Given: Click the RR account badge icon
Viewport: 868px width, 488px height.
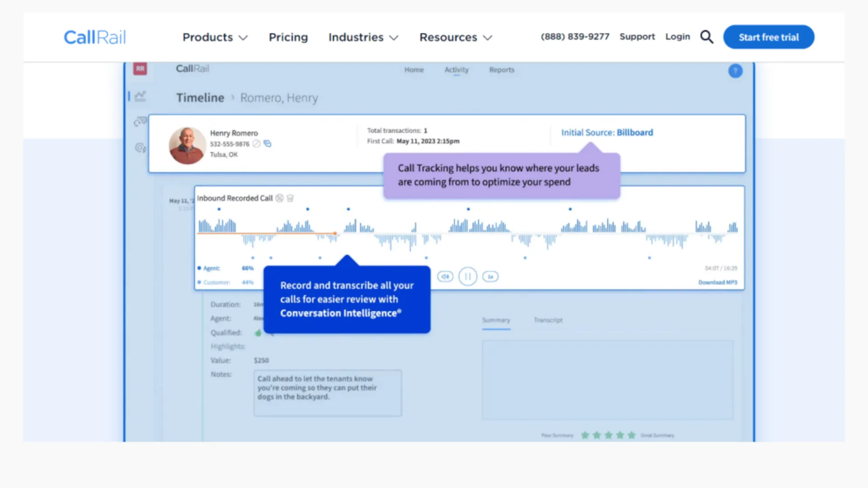Looking at the screenshot, I should (x=140, y=69).
